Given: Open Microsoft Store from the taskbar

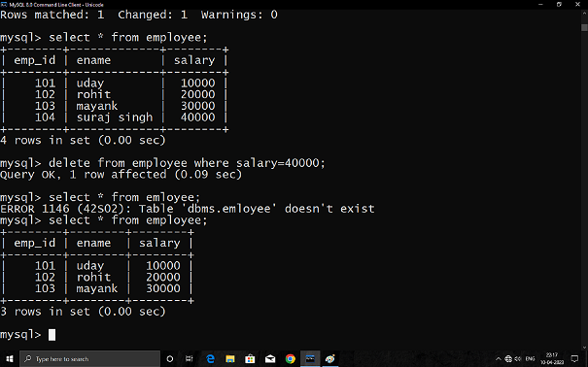Looking at the screenshot, I should pos(250,359).
